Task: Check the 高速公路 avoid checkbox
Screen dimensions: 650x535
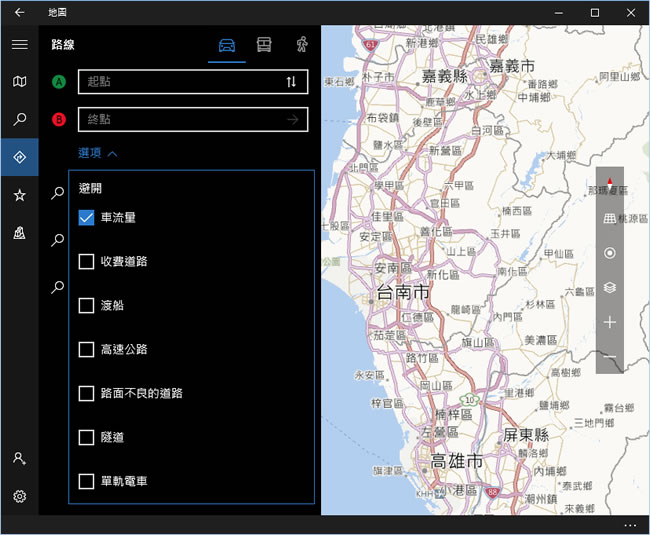Action: point(86,350)
